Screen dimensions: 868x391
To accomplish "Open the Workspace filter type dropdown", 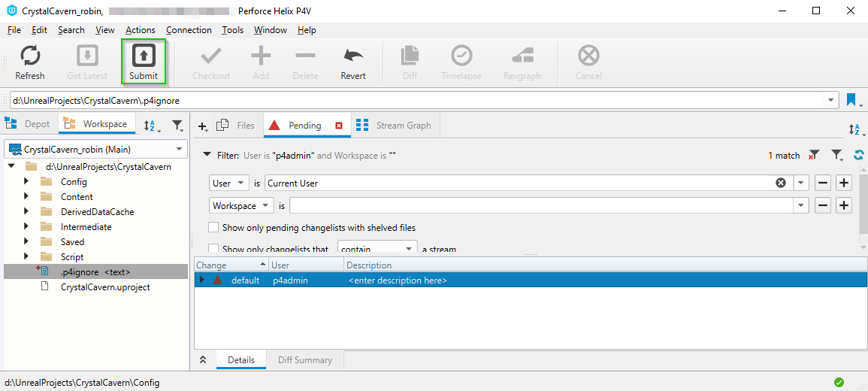I will coord(242,205).
